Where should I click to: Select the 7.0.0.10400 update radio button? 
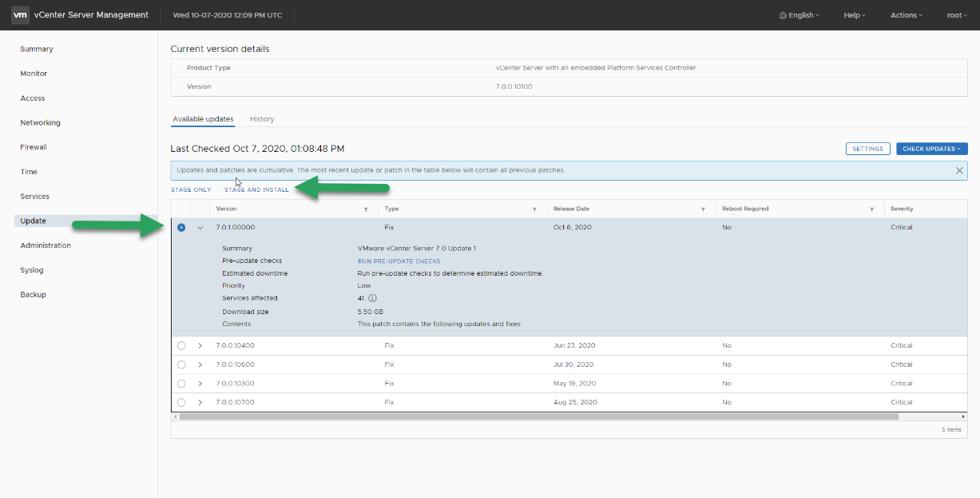[x=181, y=346]
